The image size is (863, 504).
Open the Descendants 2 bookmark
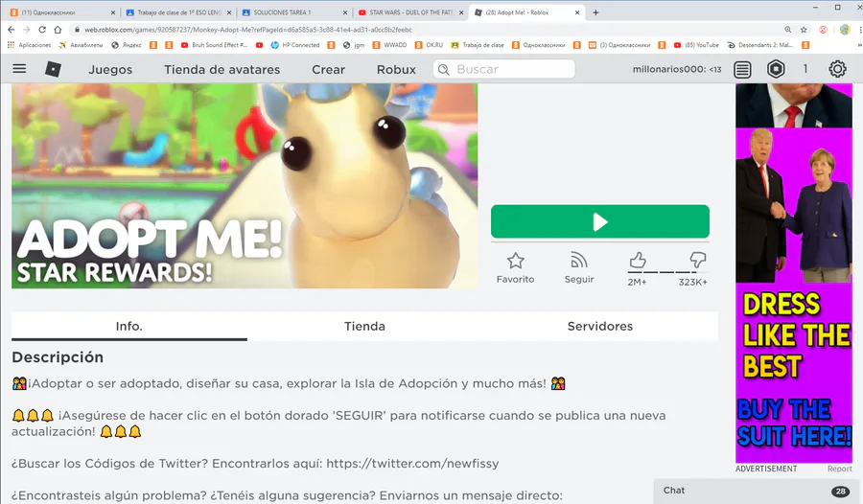(760, 45)
